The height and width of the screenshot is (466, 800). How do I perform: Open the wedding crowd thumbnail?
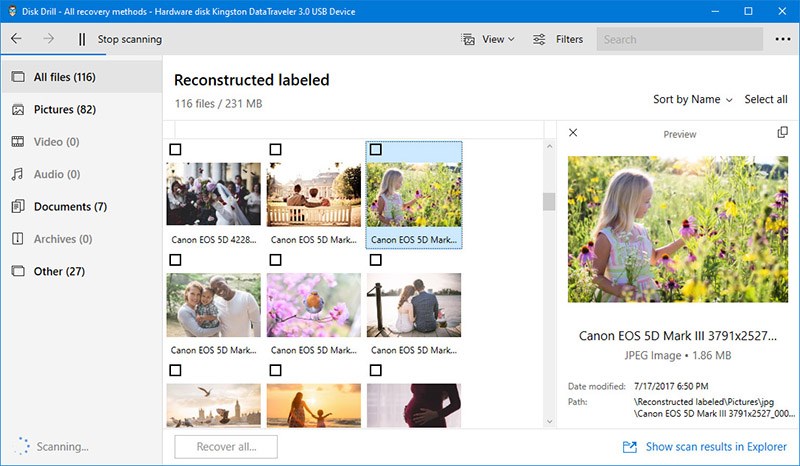[213, 194]
